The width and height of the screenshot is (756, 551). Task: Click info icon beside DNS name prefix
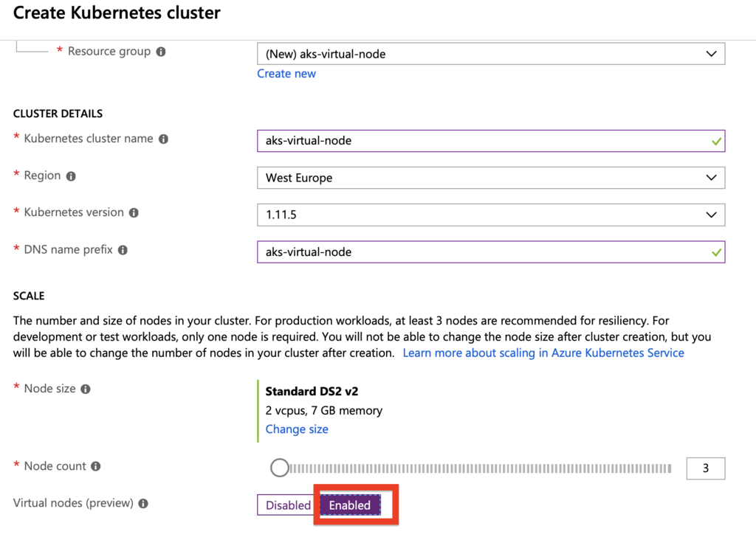123,250
